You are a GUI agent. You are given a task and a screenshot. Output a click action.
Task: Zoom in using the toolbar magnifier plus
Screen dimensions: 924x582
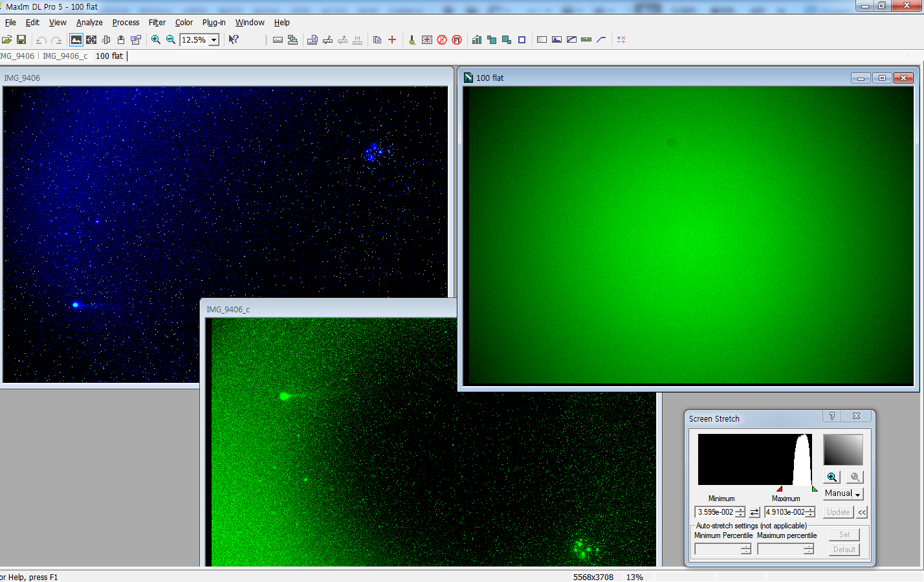(x=156, y=39)
